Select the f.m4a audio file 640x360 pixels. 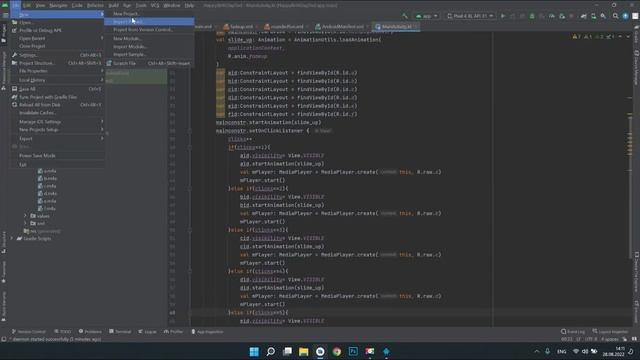[47, 209]
